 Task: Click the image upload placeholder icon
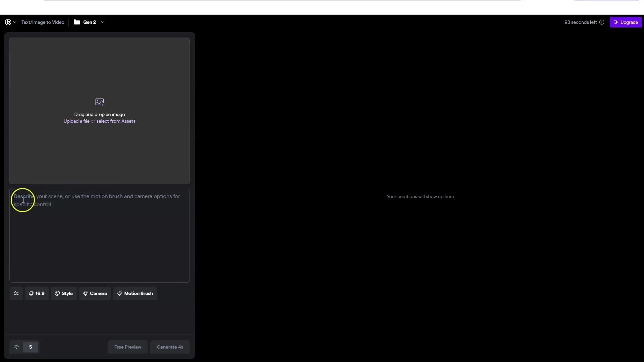pyautogui.click(x=100, y=102)
